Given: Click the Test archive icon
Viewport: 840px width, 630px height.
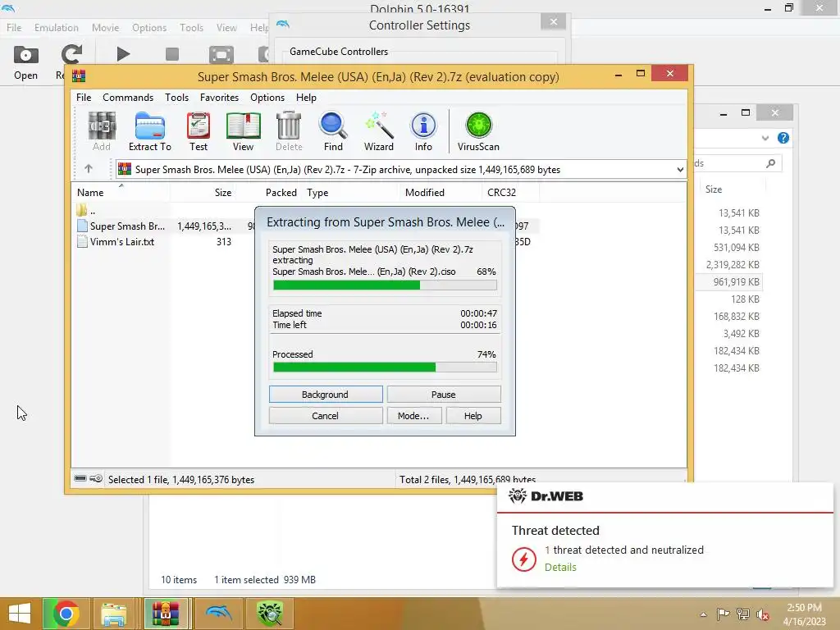Looking at the screenshot, I should 199,131.
